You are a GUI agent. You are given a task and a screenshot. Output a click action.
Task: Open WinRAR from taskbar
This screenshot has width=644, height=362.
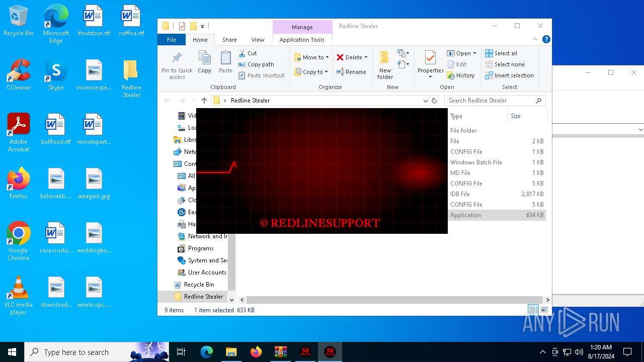point(280,352)
